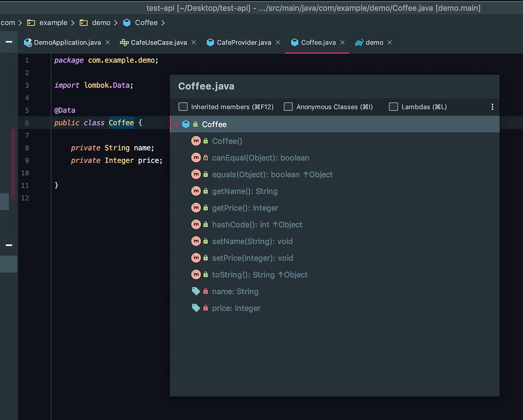Click method icon beside toString()
This screenshot has height=420, width=523.
(x=196, y=275)
